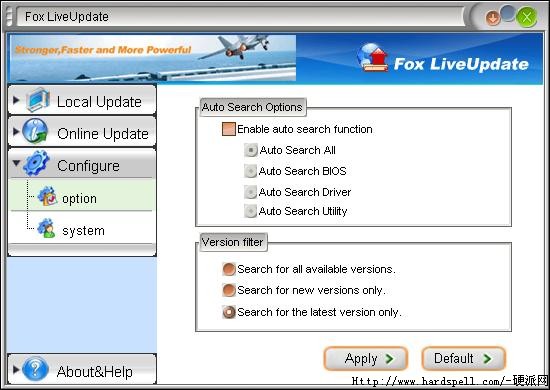
Task: Click the Online Update info globe icon
Action: (x=35, y=131)
